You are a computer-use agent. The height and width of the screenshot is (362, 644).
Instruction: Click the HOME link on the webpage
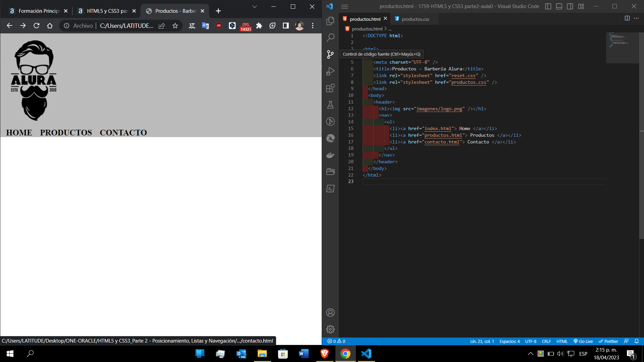pos(19,132)
